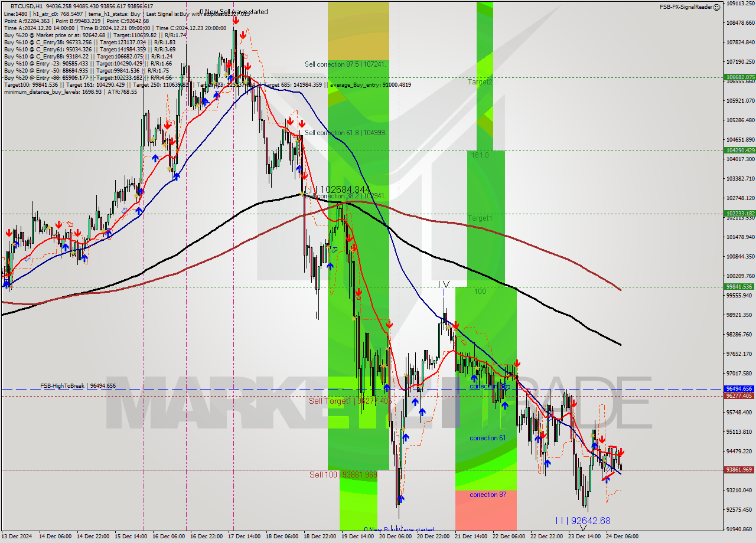Click the FSB-FX-SignalReader expert label
756x543 pixels.
click(x=686, y=7)
